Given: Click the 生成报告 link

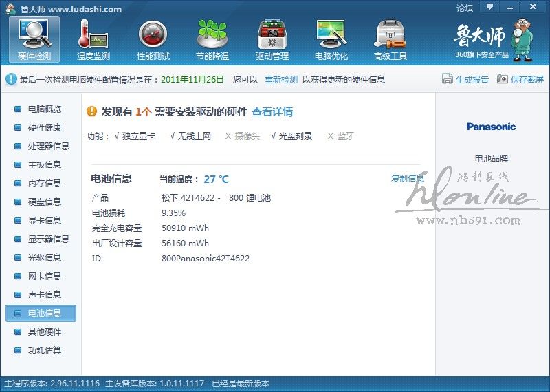Looking at the screenshot, I should coord(472,80).
